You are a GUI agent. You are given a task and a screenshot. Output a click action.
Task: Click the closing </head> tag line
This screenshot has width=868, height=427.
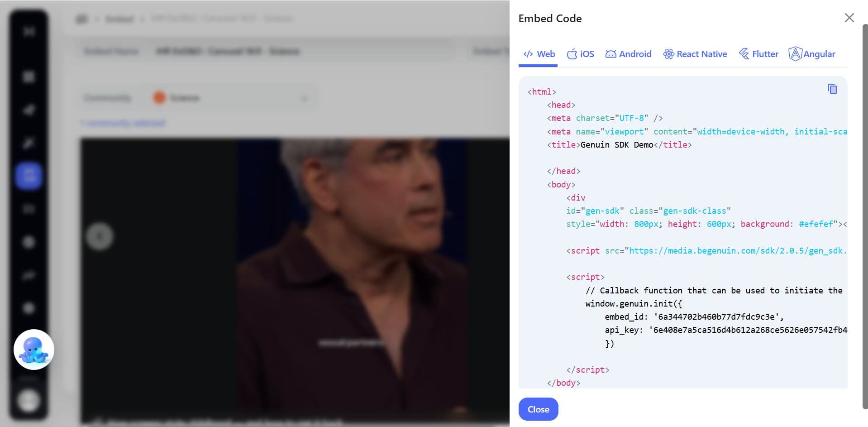[563, 171]
